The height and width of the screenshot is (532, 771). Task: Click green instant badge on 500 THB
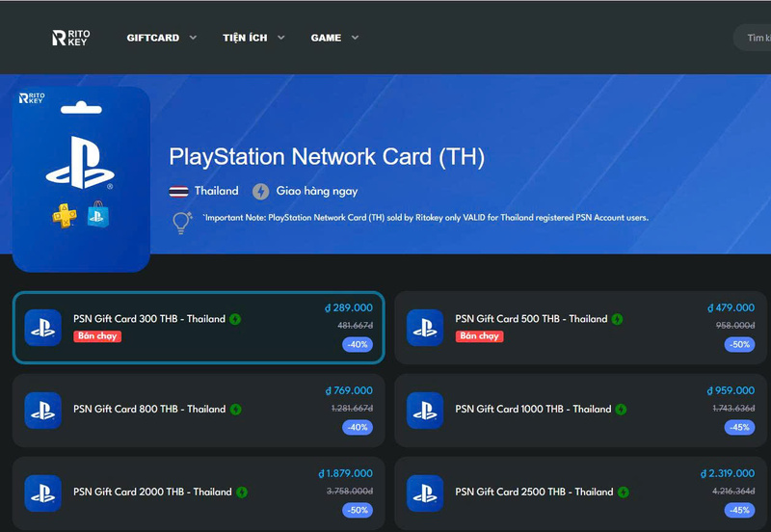point(617,319)
